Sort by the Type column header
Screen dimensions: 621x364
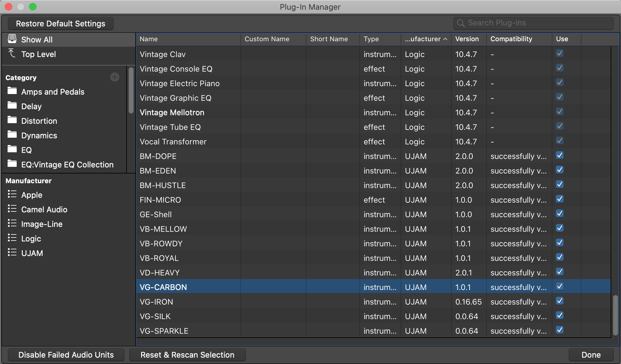click(380, 39)
